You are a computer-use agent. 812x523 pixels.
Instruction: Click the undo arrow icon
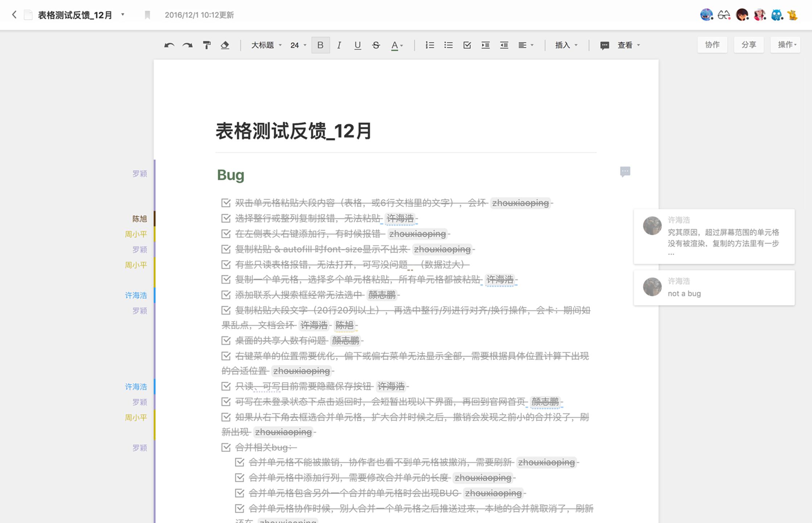tap(169, 45)
